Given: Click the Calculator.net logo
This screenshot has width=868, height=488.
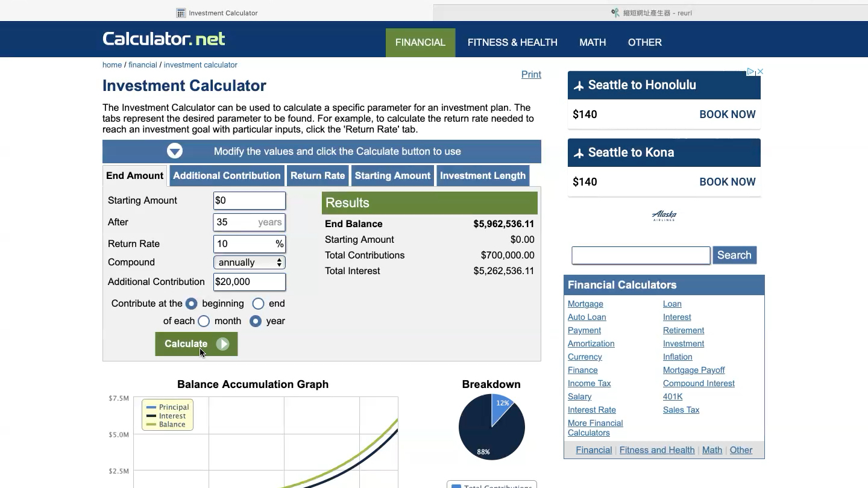Looking at the screenshot, I should tap(163, 39).
